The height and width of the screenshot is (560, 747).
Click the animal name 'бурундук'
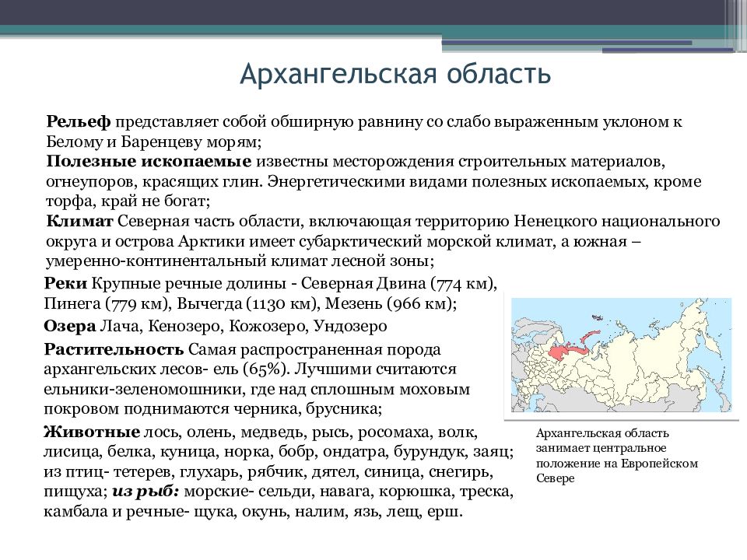tap(428, 452)
